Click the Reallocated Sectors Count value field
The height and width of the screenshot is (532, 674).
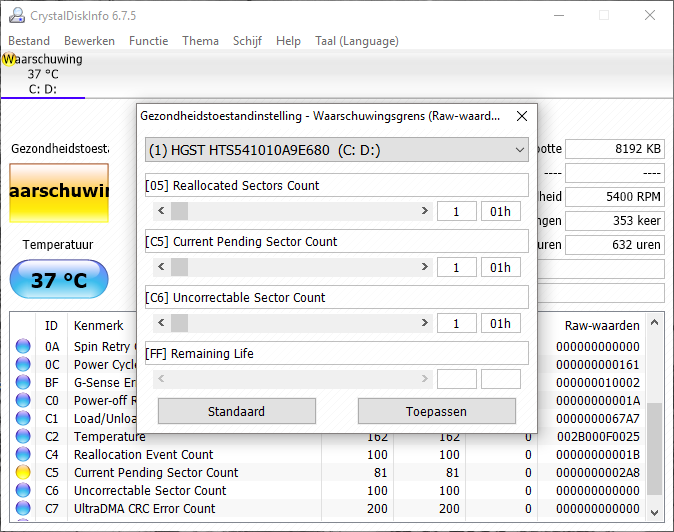(x=457, y=211)
